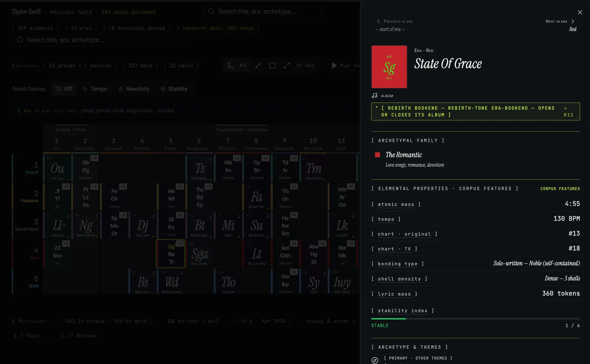Expand the Atw Hg St stack
The image size is (590, 364).
pos(314,254)
